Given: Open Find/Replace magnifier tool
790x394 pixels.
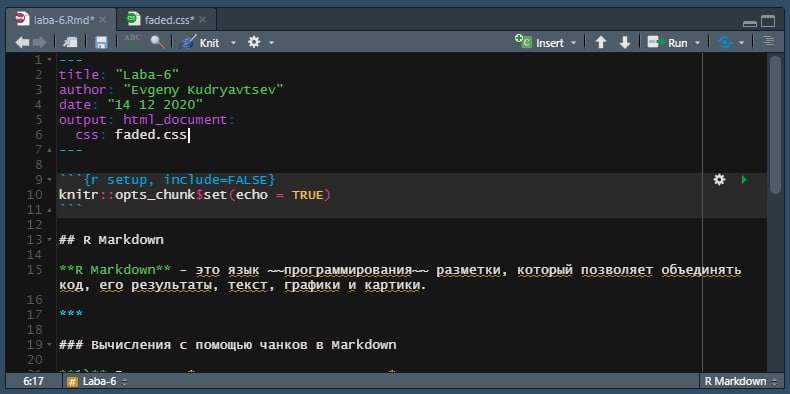Looking at the screenshot, I should [157, 42].
